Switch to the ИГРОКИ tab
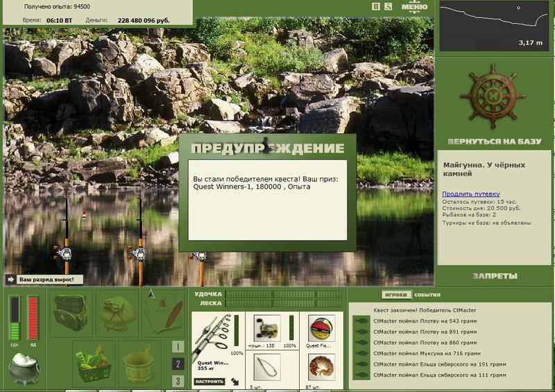555x392 pixels. [x=396, y=295]
